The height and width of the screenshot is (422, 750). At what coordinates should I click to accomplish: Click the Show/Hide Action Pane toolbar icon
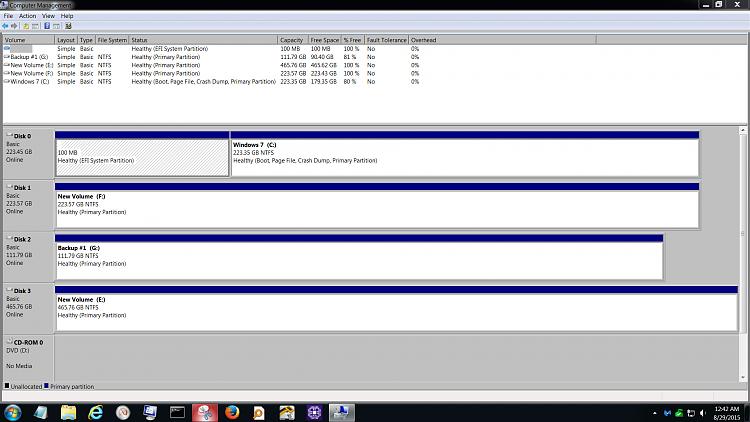[x=56, y=26]
